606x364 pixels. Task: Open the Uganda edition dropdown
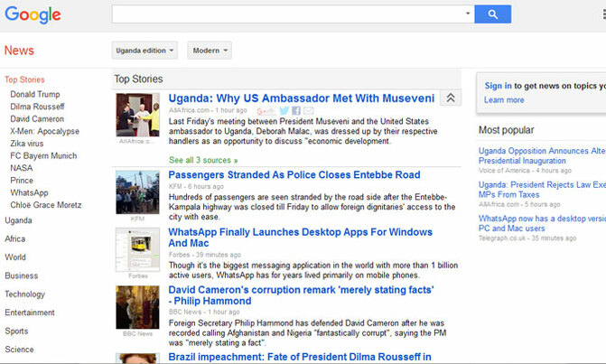(x=145, y=51)
